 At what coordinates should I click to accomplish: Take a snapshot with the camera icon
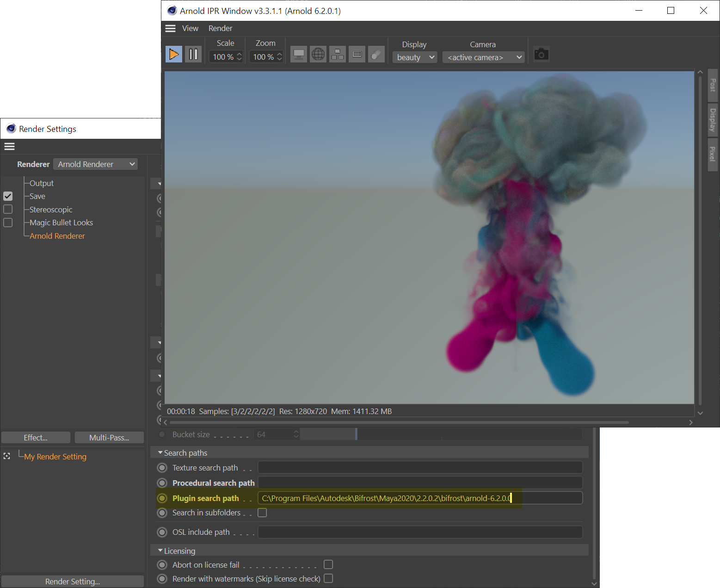pos(541,55)
